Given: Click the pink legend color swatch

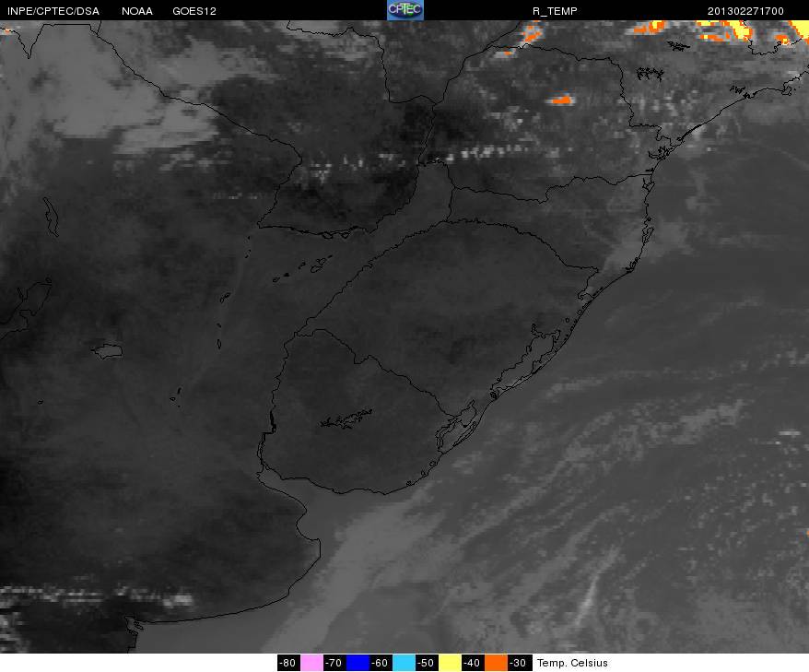Looking at the screenshot, I should 311,663.
